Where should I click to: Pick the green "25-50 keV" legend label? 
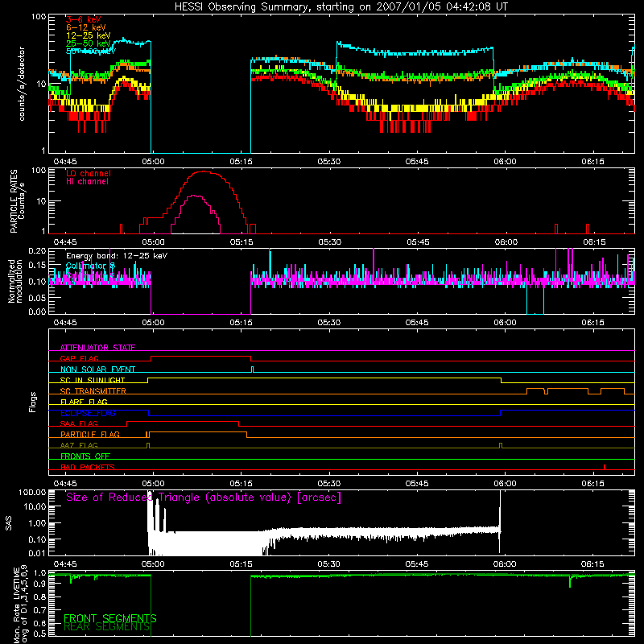89,43
